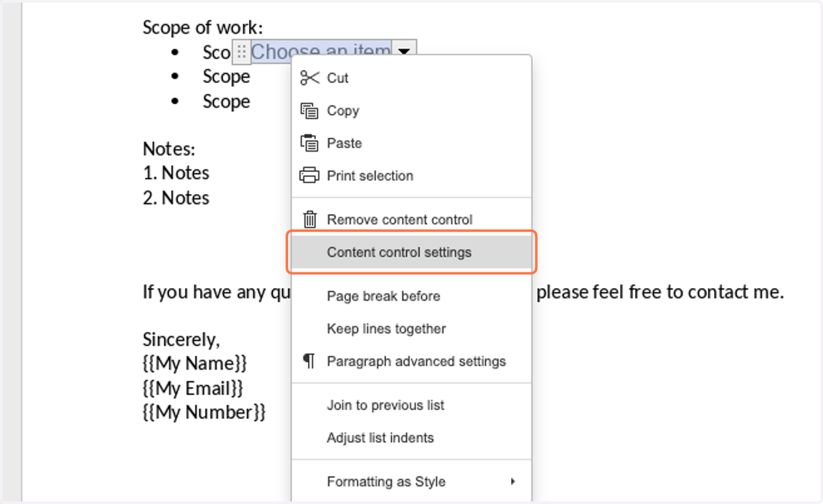Click the Copy icon in context menu
Screen dimensions: 823x504
click(310, 110)
